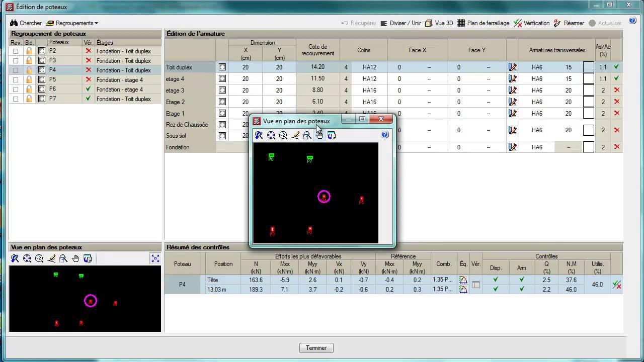Open help icon at top right
The width and height of the screenshot is (644, 362).
pos(632,22)
